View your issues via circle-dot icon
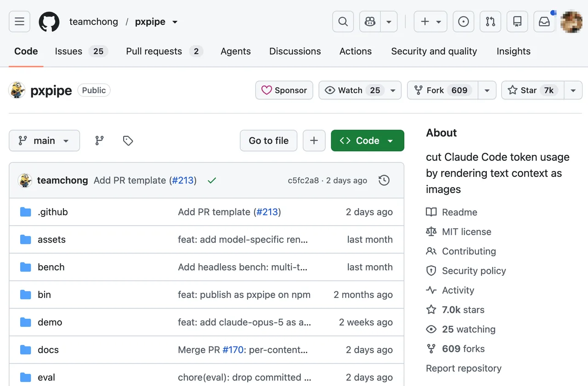 [x=464, y=22]
